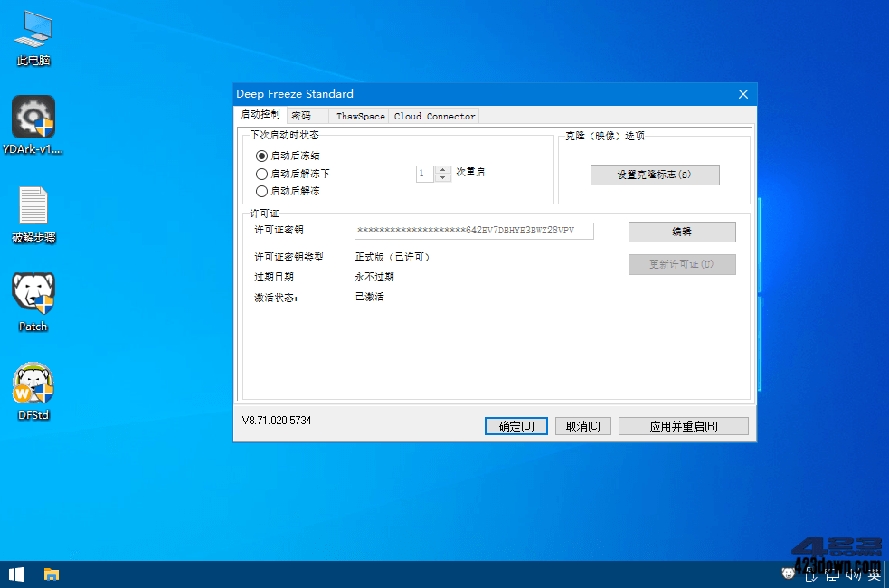The width and height of the screenshot is (889, 588).
Task: Select the 启动后冻结 radio option
Action: point(262,156)
